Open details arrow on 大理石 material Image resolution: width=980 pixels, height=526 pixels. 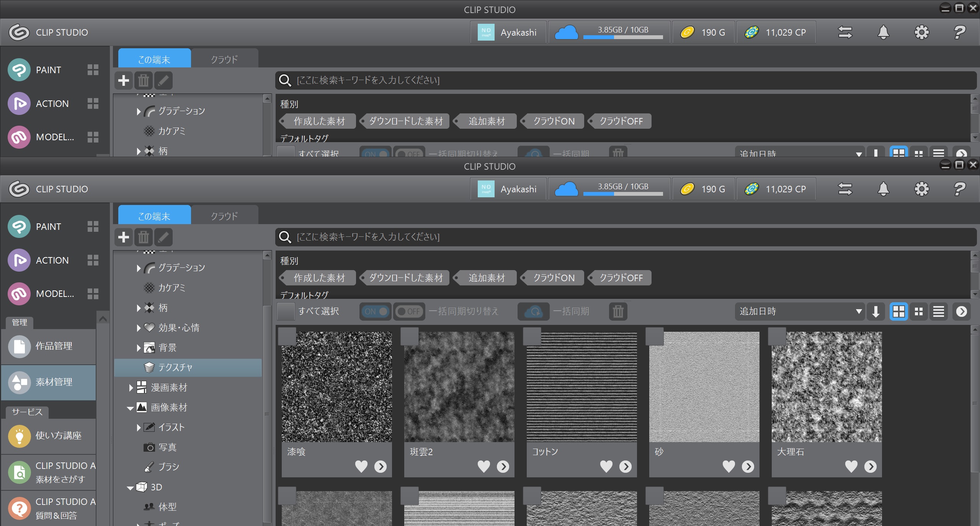pyautogui.click(x=870, y=466)
